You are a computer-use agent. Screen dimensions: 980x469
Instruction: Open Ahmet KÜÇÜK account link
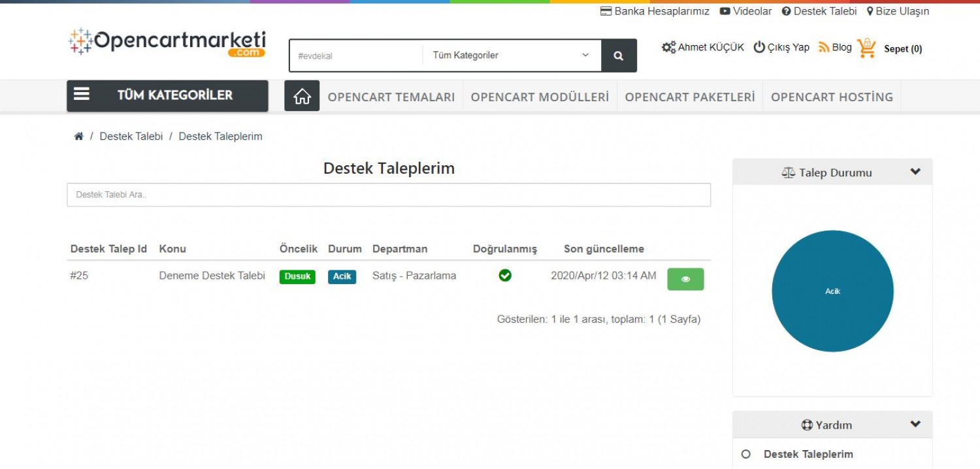711,48
